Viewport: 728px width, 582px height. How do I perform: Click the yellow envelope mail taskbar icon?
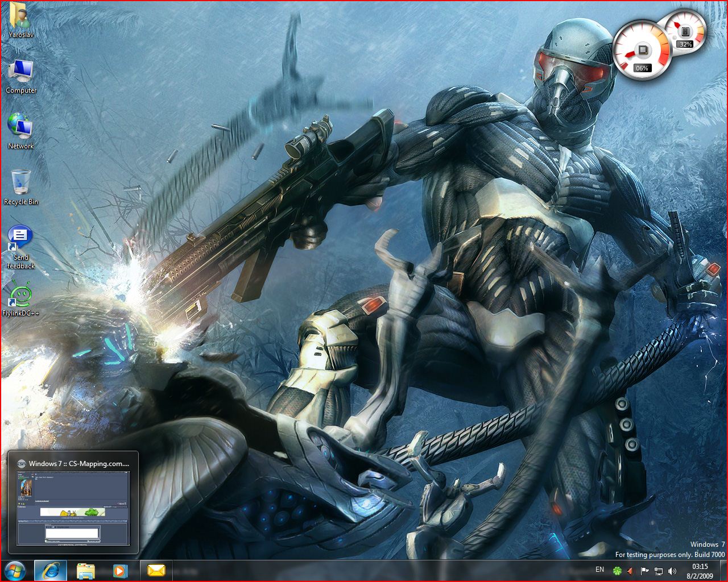[x=156, y=571]
